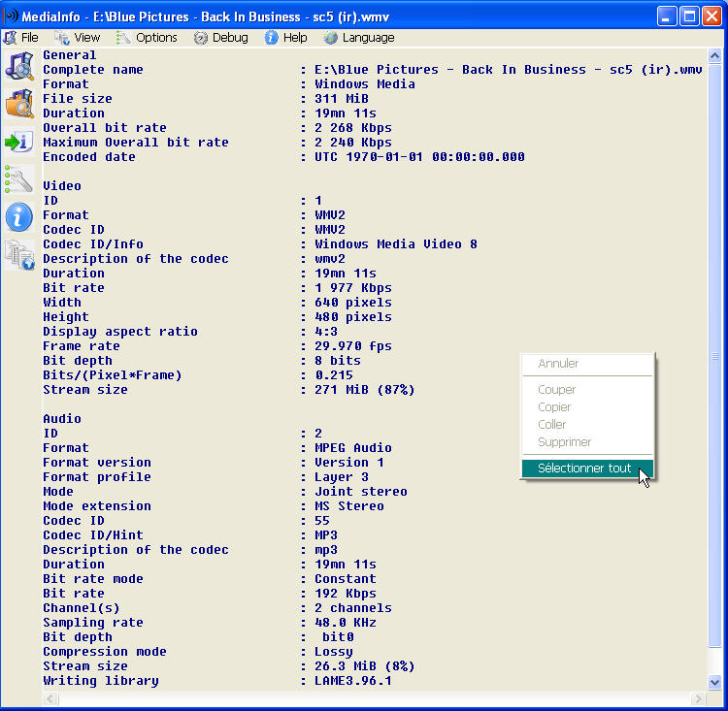Open the Options menu
The image size is (728, 711).
[x=147, y=38]
